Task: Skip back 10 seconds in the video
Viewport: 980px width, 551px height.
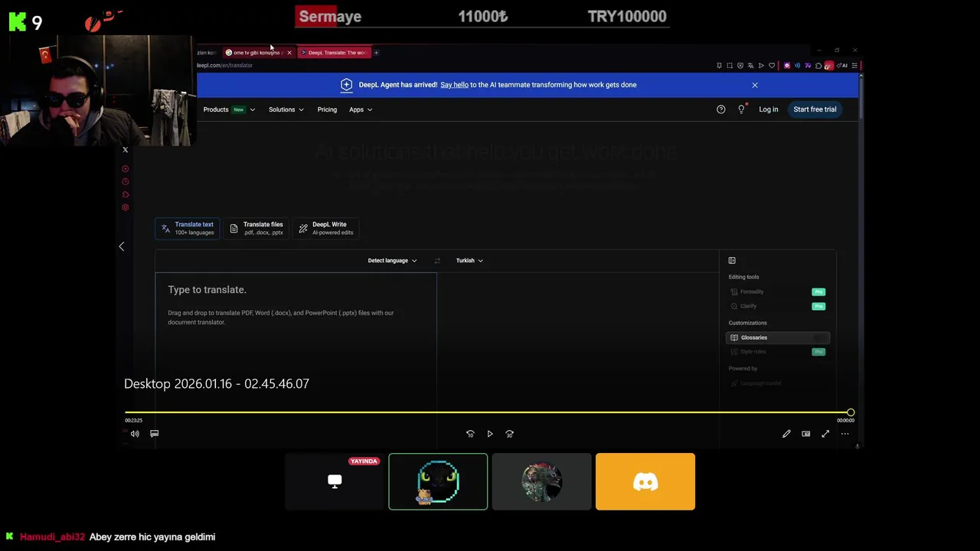Action: tap(470, 434)
